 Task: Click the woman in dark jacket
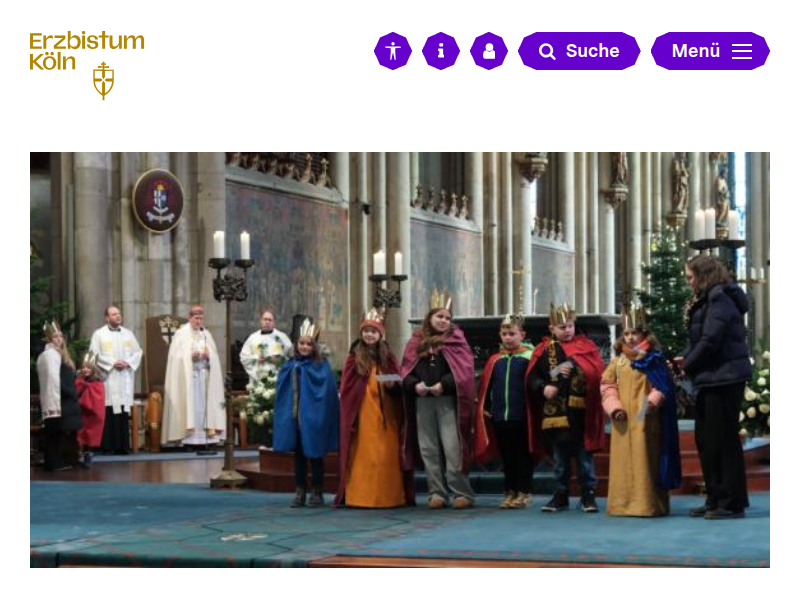pos(716,387)
